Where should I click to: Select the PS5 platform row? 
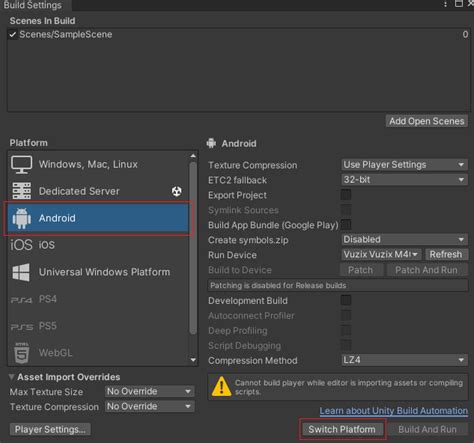coord(99,326)
